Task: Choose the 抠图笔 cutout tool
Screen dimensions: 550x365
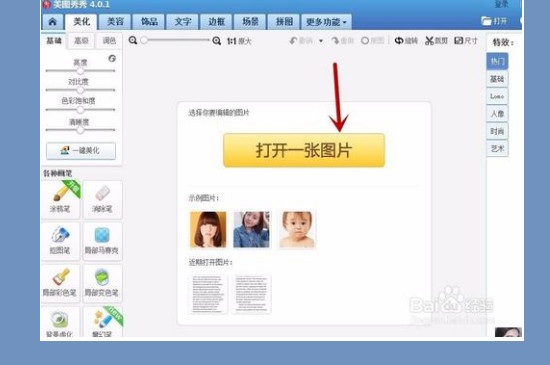Action: (x=60, y=241)
